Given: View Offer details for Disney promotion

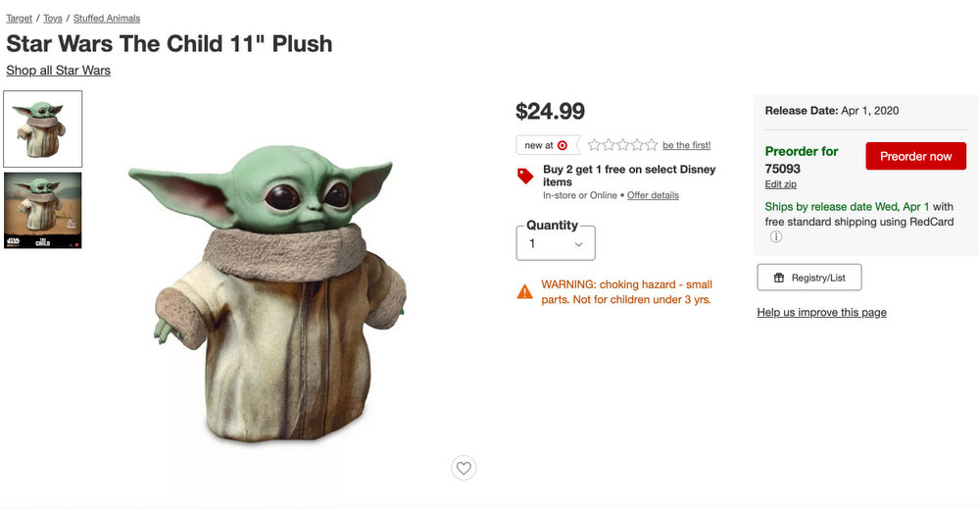Looking at the screenshot, I should coord(653,195).
